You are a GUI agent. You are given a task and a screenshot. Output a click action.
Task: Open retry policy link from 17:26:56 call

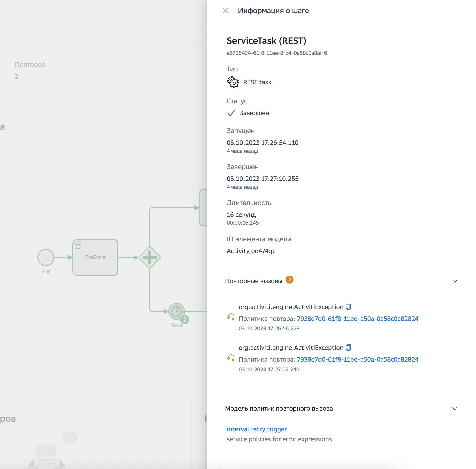tap(358, 319)
